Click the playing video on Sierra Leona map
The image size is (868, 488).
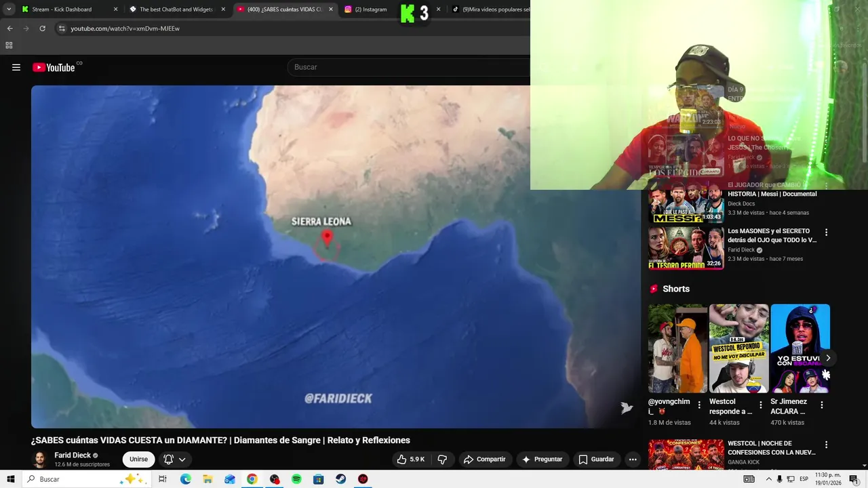tap(336, 256)
